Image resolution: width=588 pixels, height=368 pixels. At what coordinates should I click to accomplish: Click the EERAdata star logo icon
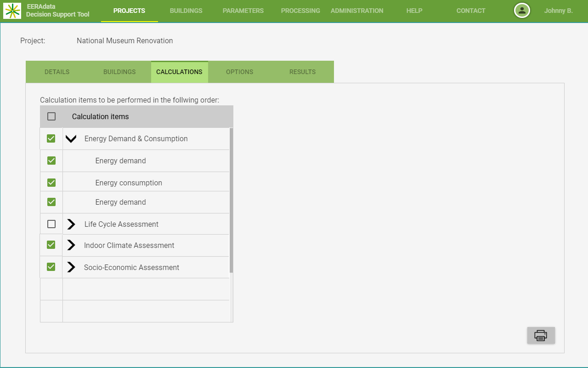click(x=12, y=11)
